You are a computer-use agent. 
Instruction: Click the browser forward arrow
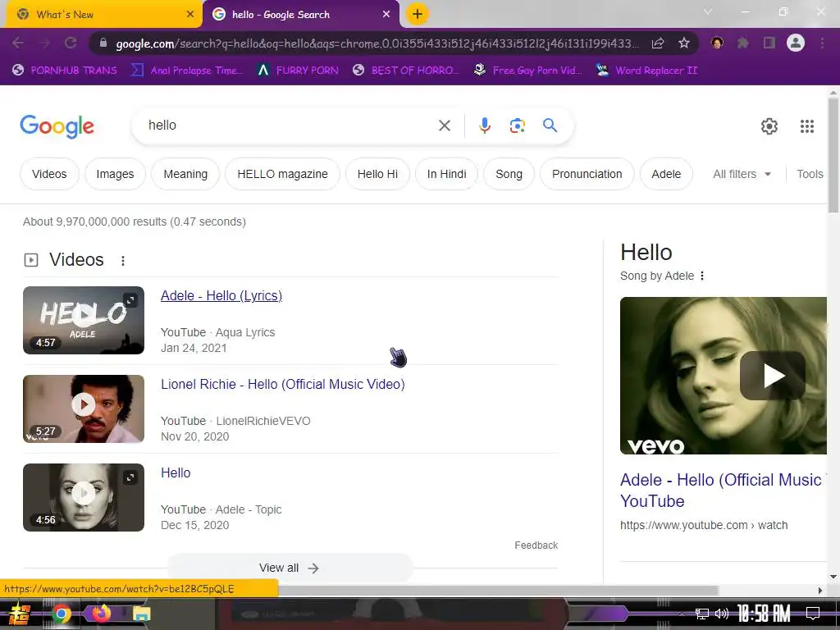[x=44, y=43]
